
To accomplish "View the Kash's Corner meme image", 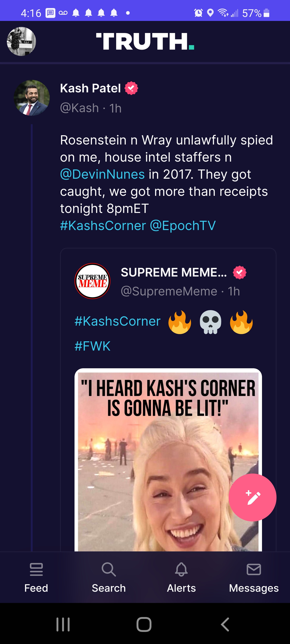I will [x=168, y=460].
